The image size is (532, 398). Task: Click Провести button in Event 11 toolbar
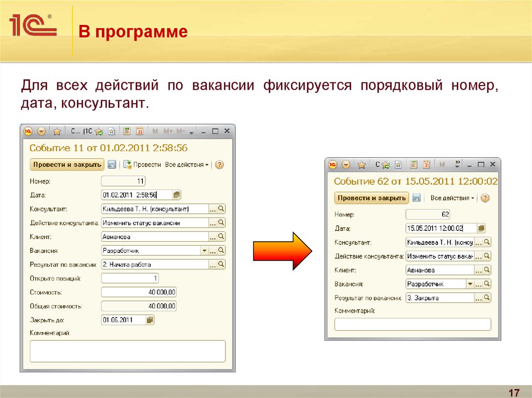[142, 164]
